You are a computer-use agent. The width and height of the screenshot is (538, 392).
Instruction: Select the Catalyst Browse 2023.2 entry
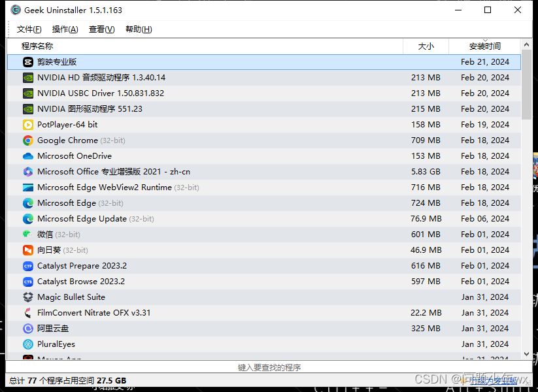pyautogui.click(x=81, y=282)
